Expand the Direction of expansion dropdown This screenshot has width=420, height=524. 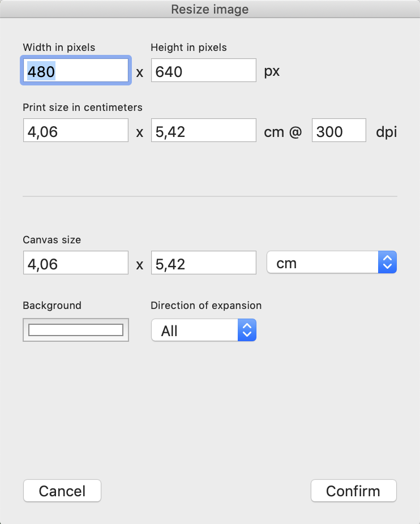pos(203,330)
